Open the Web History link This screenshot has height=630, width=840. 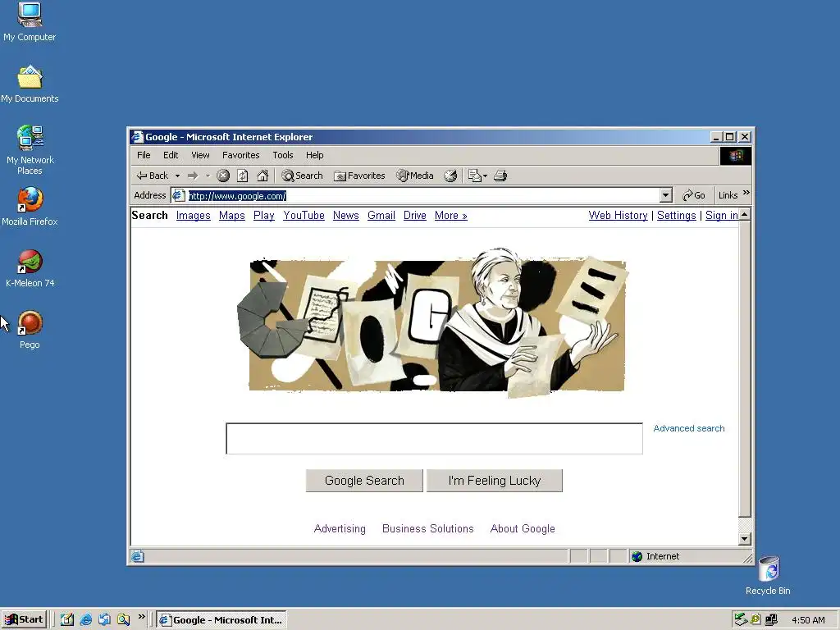tap(619, 216)
